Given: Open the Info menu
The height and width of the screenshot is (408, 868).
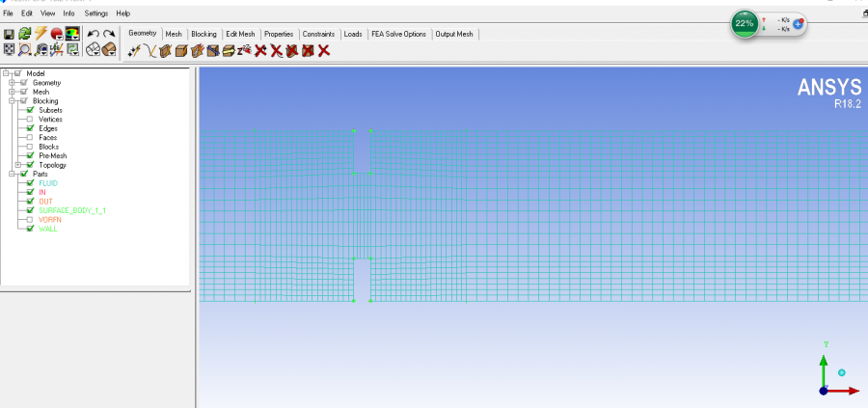Looking at the screenshot, I should point(68,14).
